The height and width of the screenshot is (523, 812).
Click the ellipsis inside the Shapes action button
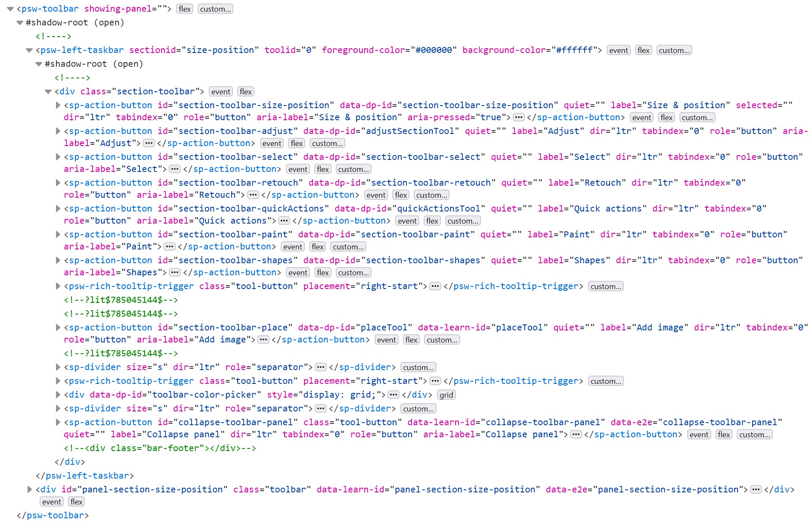(174, 272)
